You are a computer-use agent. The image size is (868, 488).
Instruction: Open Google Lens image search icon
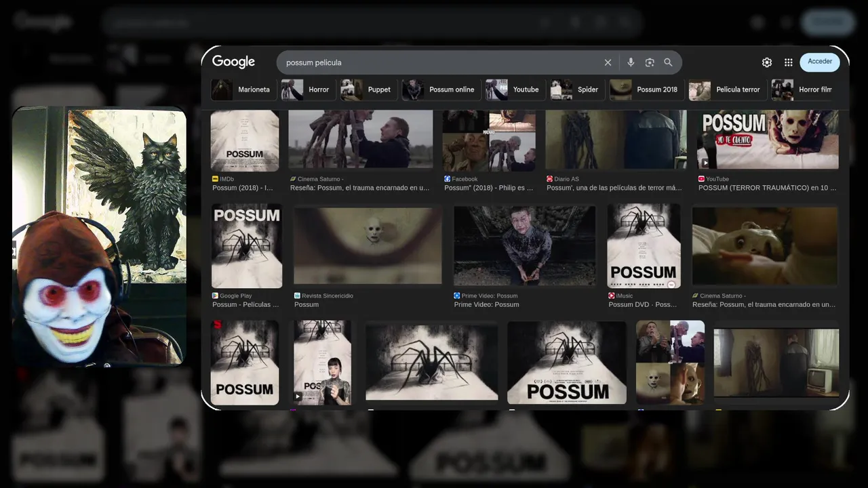coord(650,62)
